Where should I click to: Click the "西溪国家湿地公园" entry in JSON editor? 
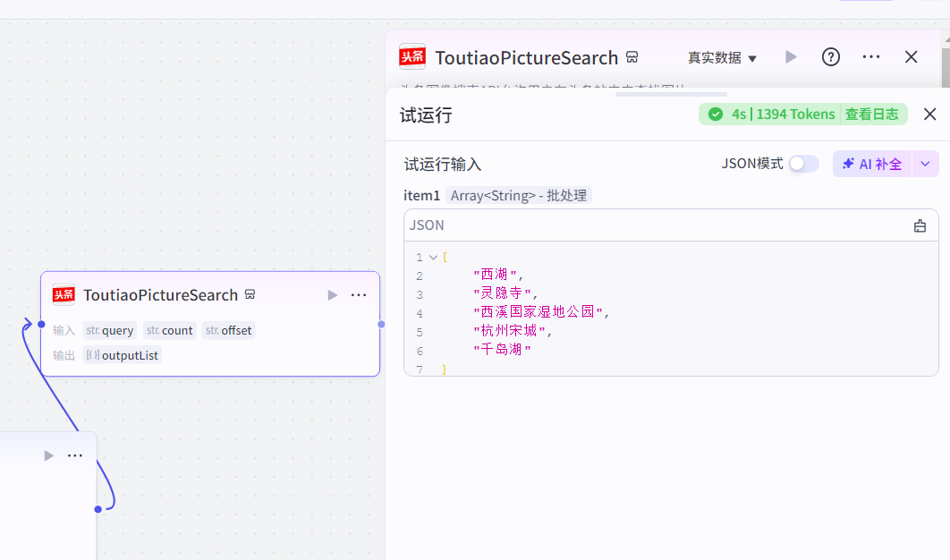(x=538, y=312)
